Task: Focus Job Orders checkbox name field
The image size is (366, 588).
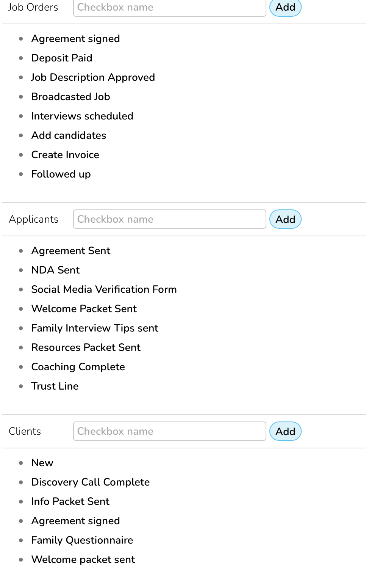Action: pyautogui.click(x=169, y=8)
